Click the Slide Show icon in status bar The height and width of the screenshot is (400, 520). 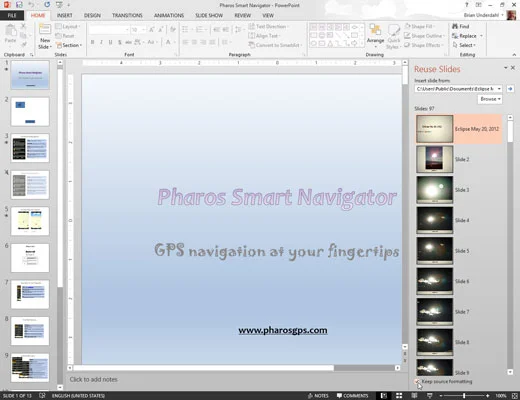(x=430, y=395)
